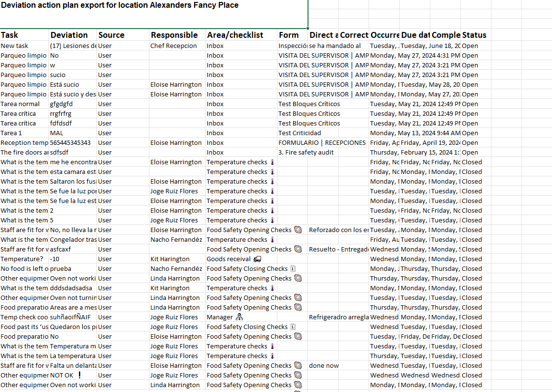Click the 'Area/checklist' header cell
Image resolution: width=552 pixels, height=392 pixels.
[242, 35]
